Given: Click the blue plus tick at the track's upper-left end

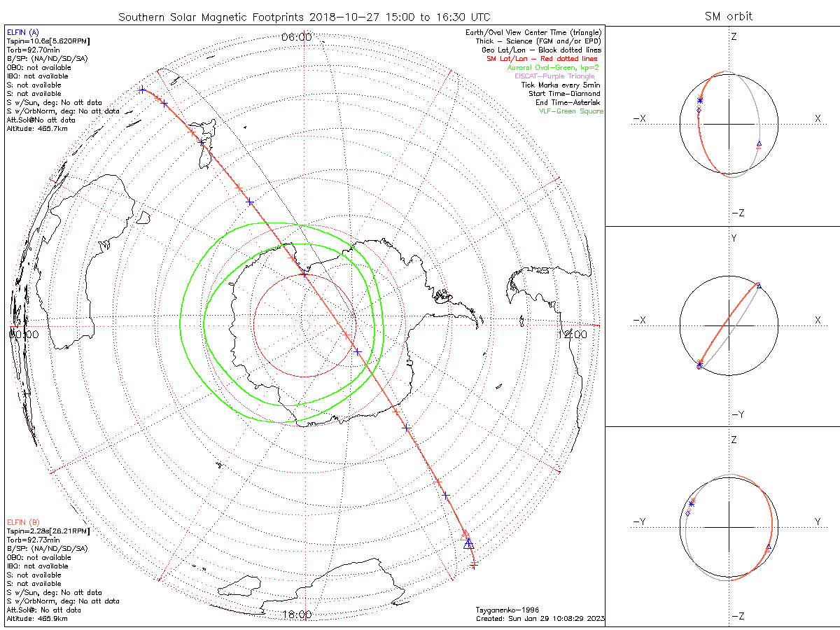Looking at the screenshot, I should click(x=142, y=90).
